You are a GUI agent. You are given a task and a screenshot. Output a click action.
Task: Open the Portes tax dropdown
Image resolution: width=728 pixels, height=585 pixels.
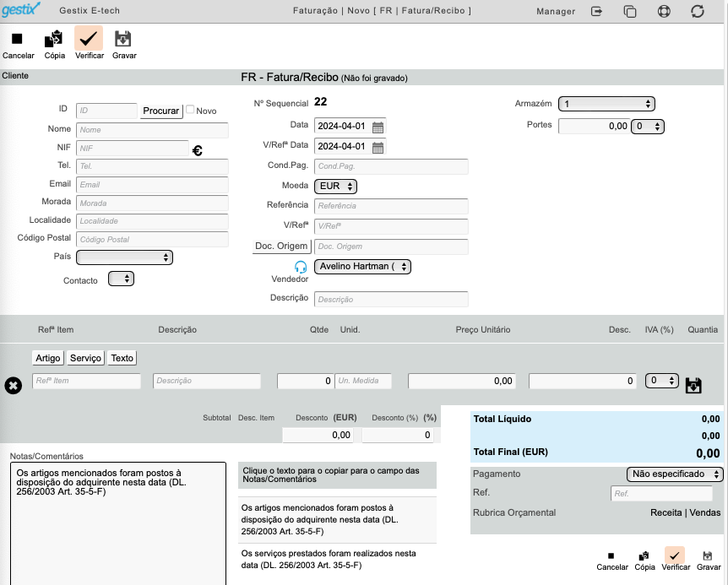pyautogui.click(x=648, y=126)
